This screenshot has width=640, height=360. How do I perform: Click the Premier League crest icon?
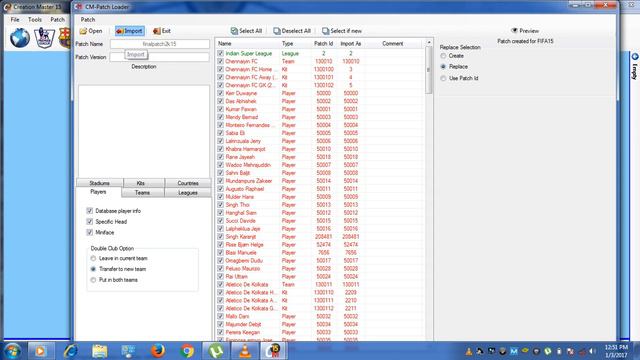pyautogui.click(x=44, y=38)
